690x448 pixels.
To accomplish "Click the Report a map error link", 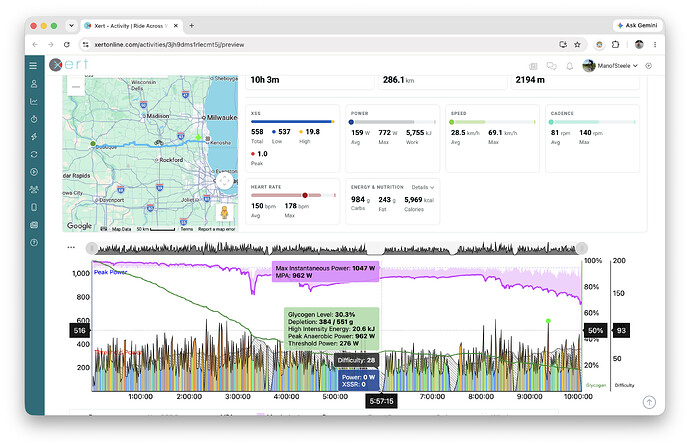I will pyautogui.click(x=217, y=229).
